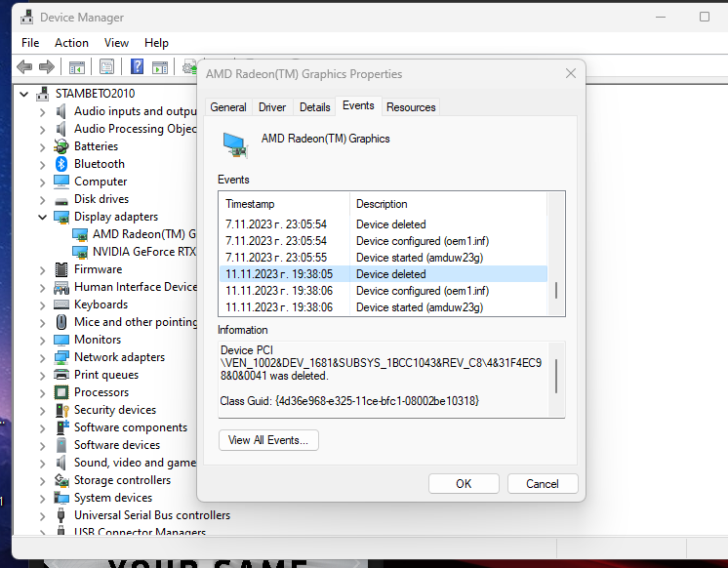Click the display adapter icon in Properties dialog

(x=235, y=145)
